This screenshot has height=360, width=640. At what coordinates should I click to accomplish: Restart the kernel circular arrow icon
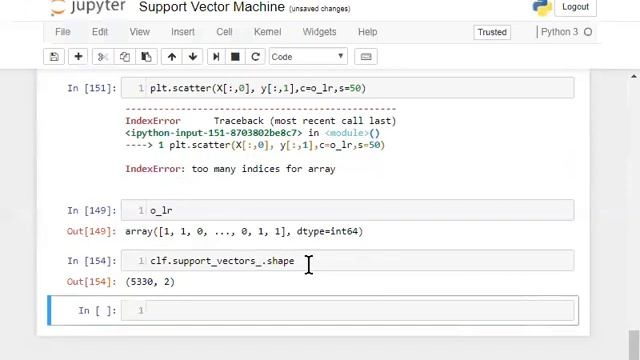pyautogui.click(x=256, y=57)
